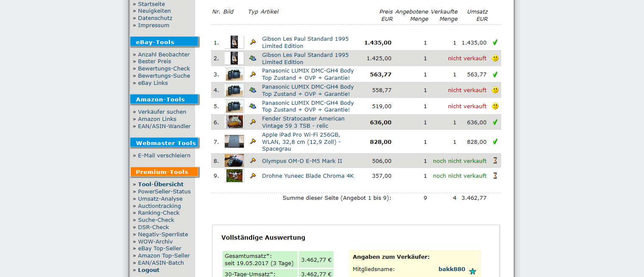Click the eBay-Tools section header

(x=164, y=42)
